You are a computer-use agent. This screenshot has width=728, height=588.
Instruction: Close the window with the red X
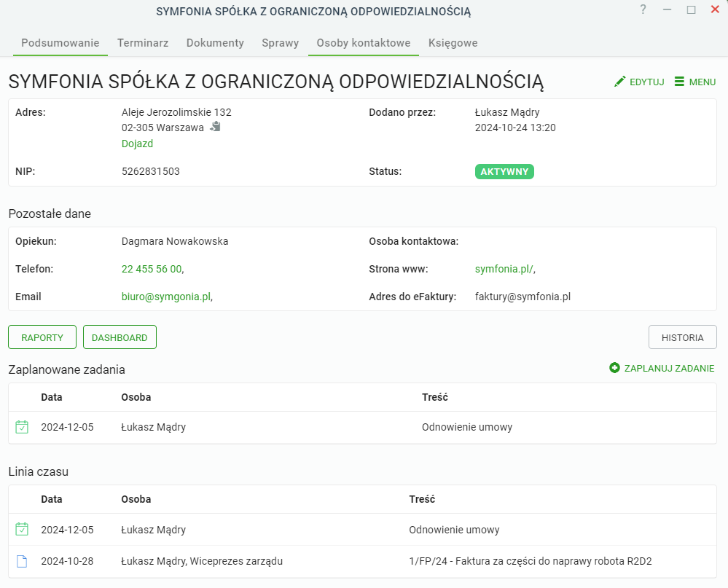(x=715, y=9)
